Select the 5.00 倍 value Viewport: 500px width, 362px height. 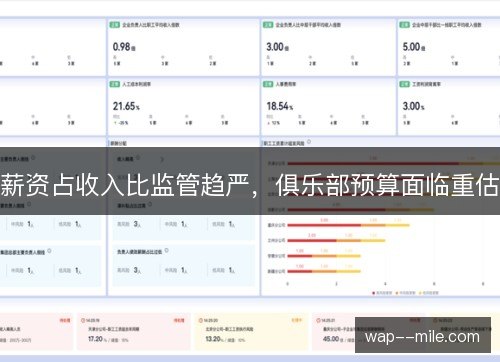pos(414,47)
